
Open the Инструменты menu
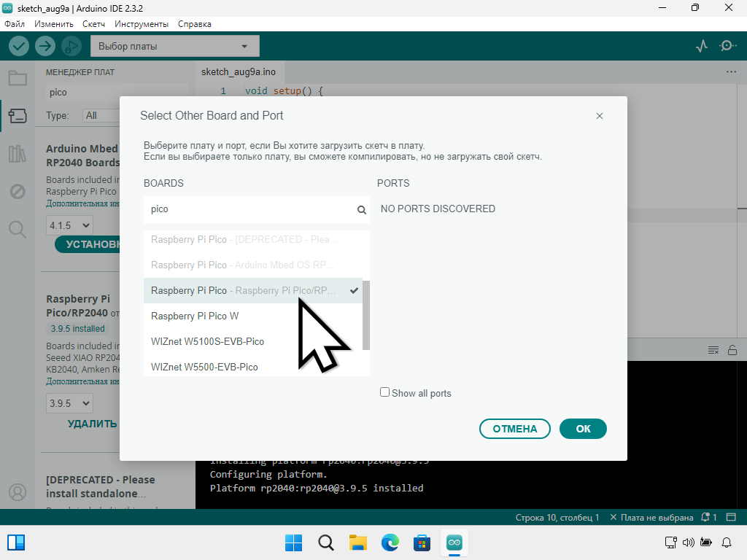pos(142,24)
